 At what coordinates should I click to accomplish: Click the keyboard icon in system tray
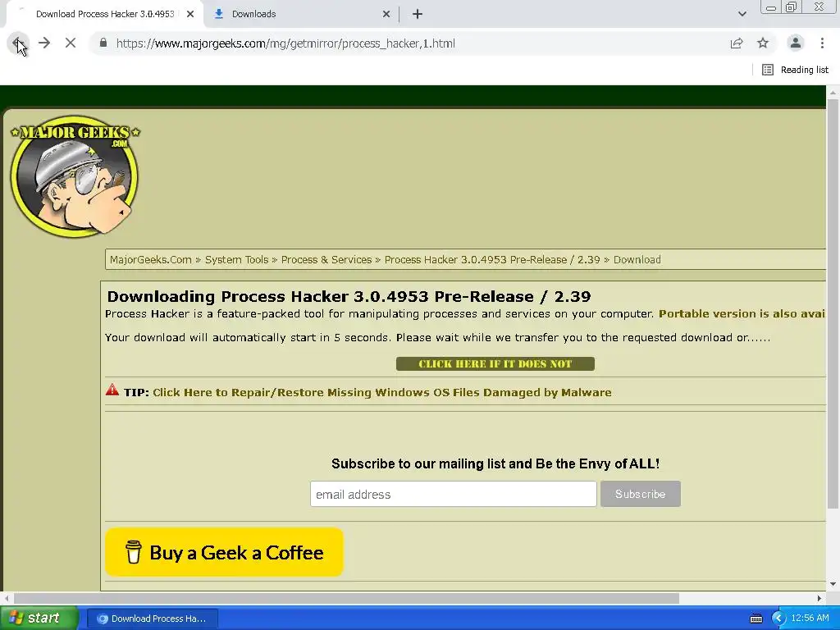756,619
